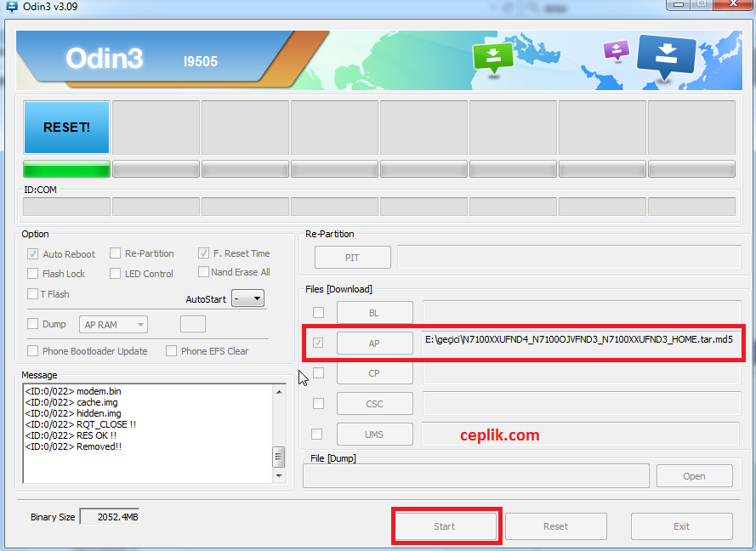Tick the CSC file checkbox
Image resolution: width=756 pixels, height=551 pixels.
[318, 403]
